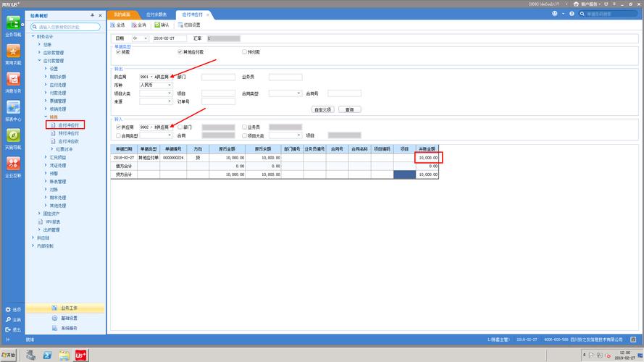Collapse the 财务会计 tree node
Viewport: 644px width, 362px height.
click(33, 36)
